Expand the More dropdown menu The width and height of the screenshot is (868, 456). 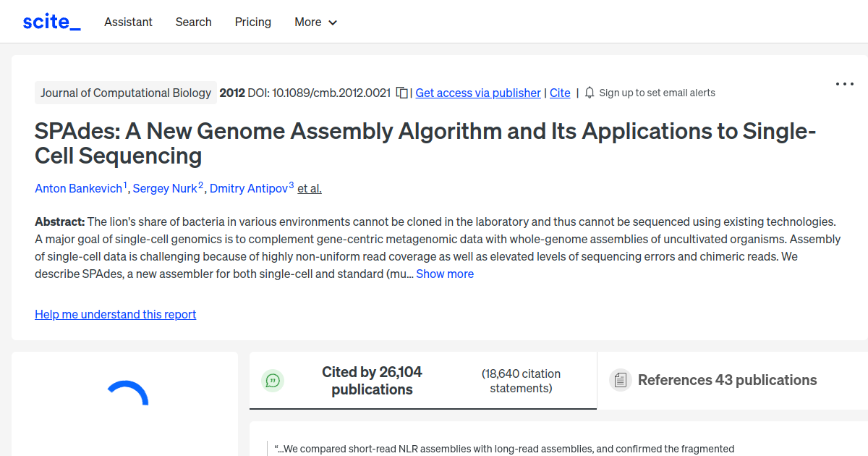315,22
